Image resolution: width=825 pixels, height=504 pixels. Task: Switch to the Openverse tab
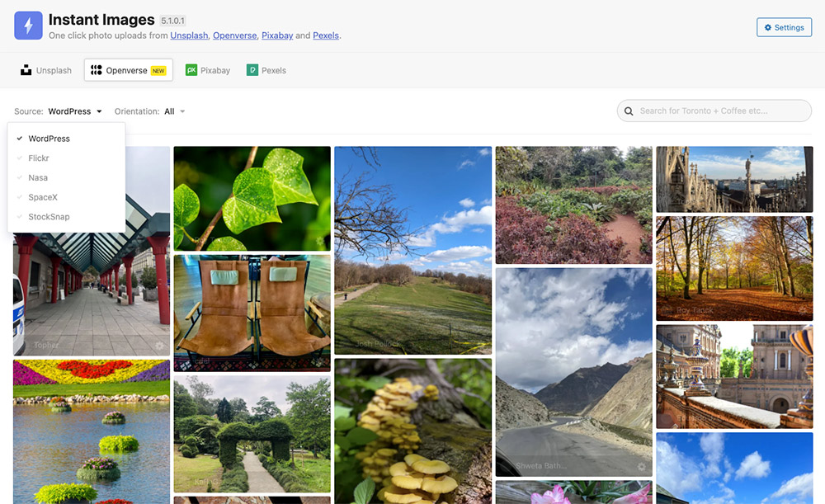[129, 70]
